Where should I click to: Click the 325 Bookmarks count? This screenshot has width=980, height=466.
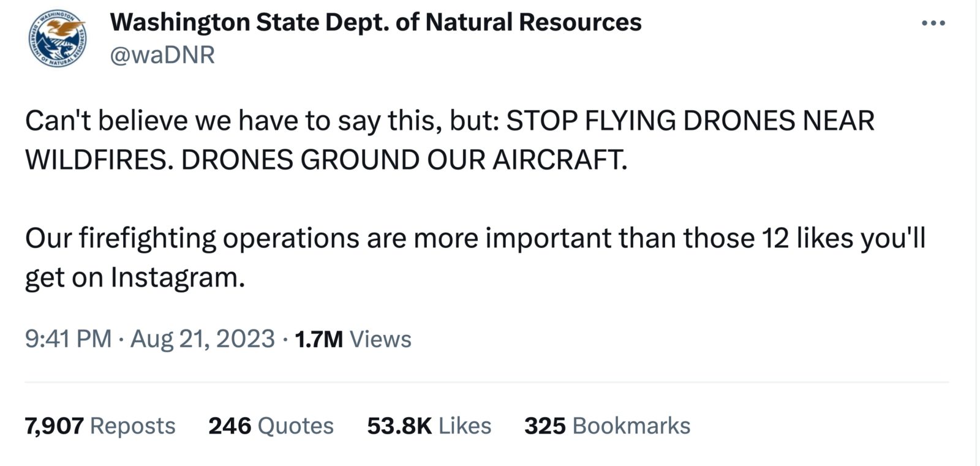pyautogui.click(x=545, y=426)
